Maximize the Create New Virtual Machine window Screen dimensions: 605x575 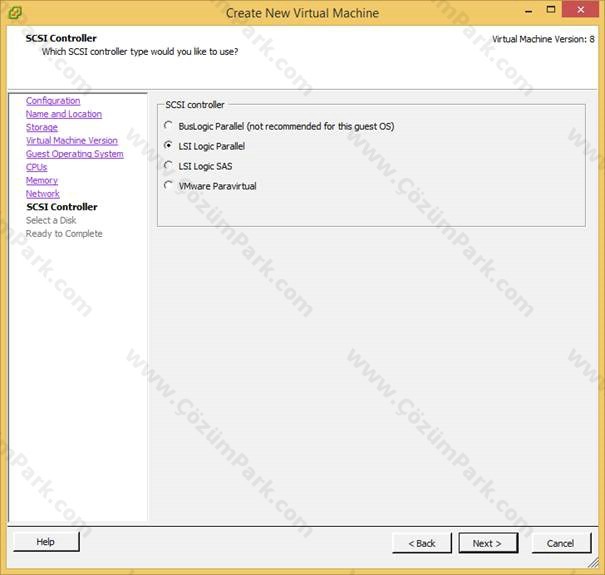[x=551, y=10]
